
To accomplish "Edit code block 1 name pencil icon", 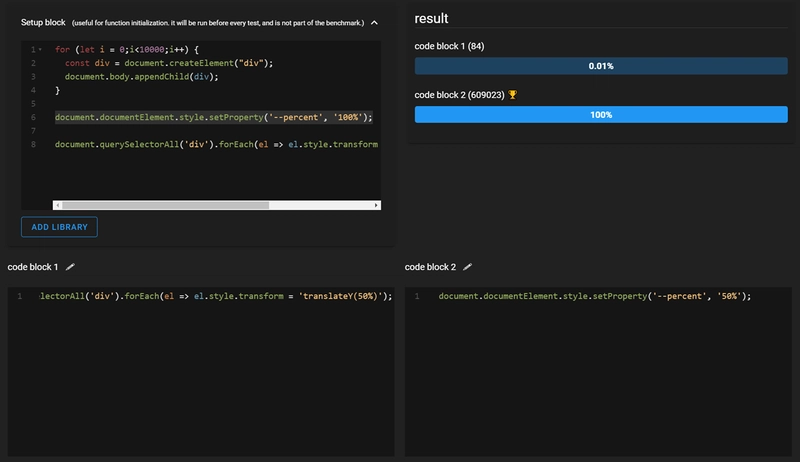I will coord(70,267).
